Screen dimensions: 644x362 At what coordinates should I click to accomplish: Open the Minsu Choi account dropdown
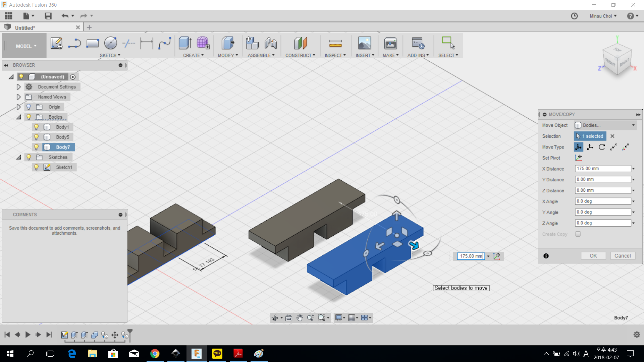(603, 16)
